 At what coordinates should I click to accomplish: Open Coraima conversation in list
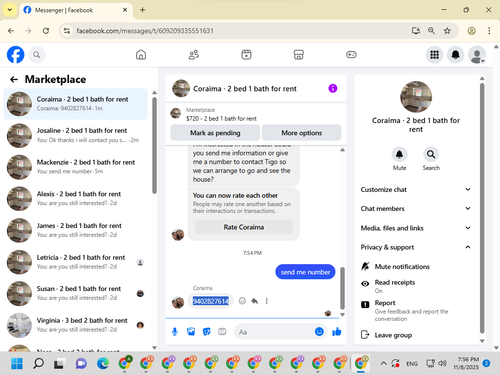[x=76, y=104]
